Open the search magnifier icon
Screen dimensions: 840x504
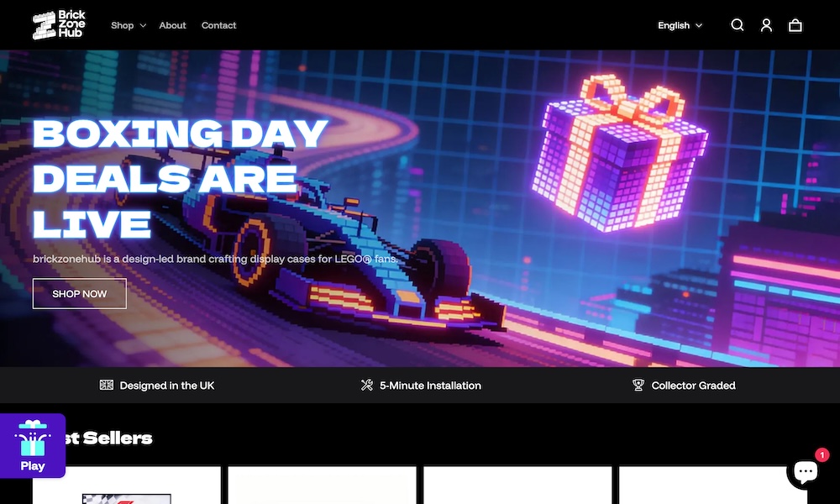[738, 25]
